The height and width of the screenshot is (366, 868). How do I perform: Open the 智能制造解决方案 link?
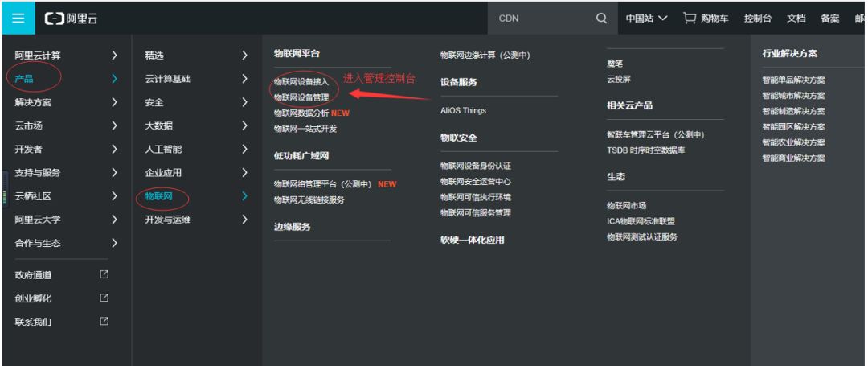click(794, 111)
